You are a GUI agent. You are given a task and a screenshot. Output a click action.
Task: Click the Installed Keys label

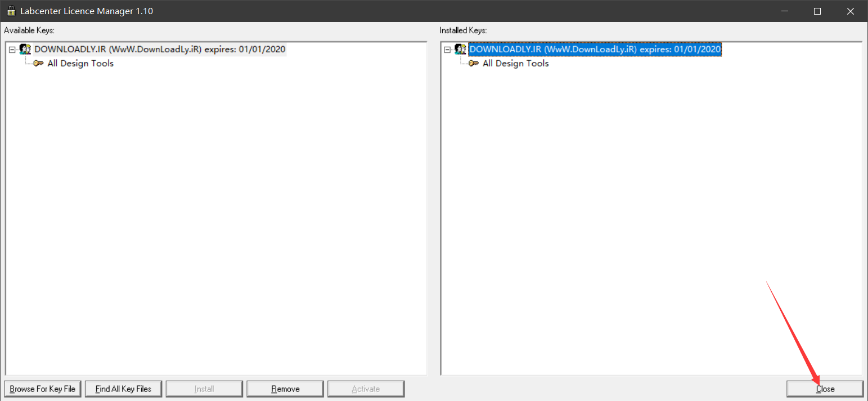463,30
